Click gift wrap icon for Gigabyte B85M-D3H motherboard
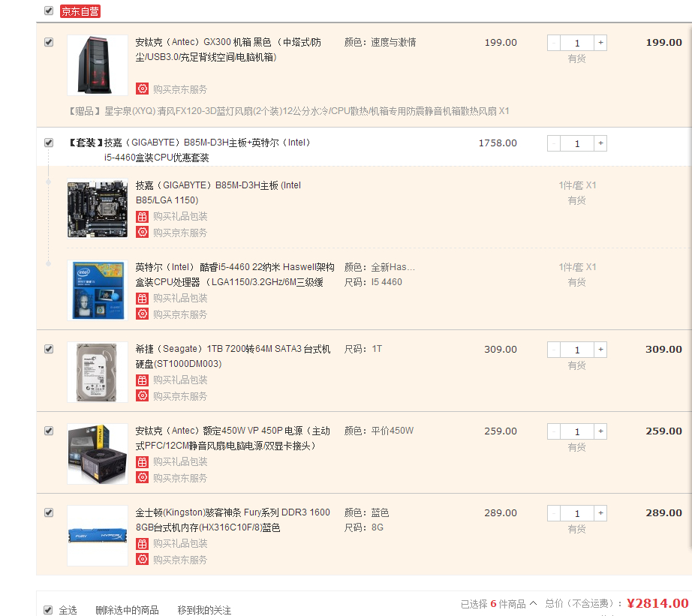 pyautogui.click(x=142, y=216)
